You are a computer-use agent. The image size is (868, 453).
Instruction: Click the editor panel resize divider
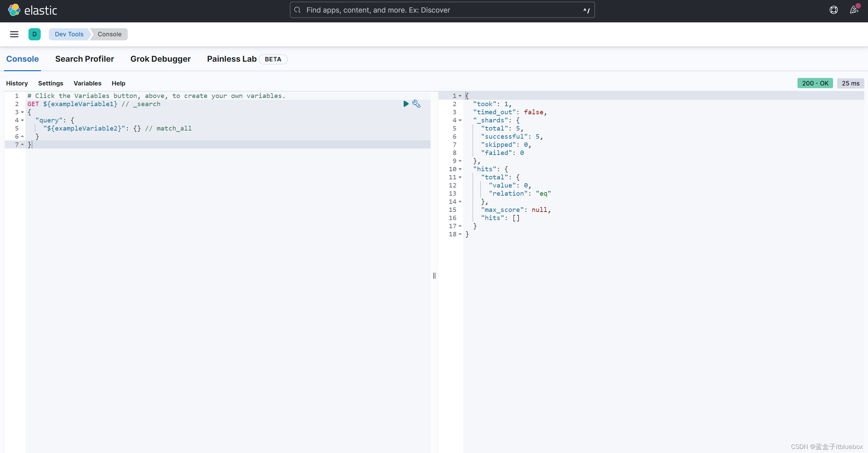[434, 275]
